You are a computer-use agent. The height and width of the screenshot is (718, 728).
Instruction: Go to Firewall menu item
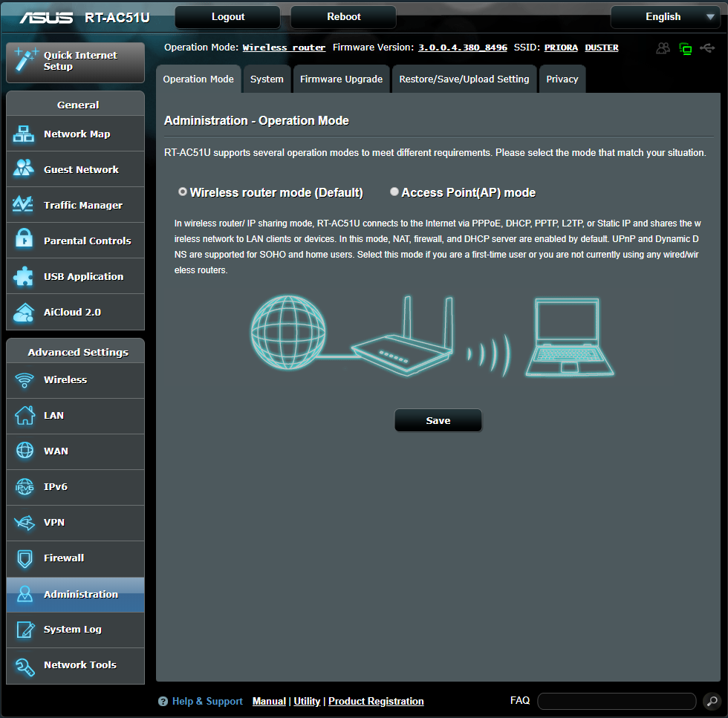pos(75,558)
